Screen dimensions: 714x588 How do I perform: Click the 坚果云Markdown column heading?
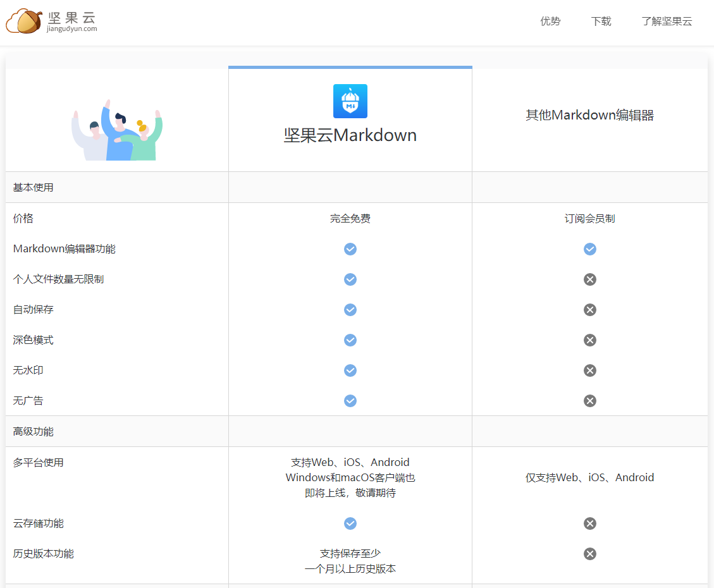[x=350, y=135]
